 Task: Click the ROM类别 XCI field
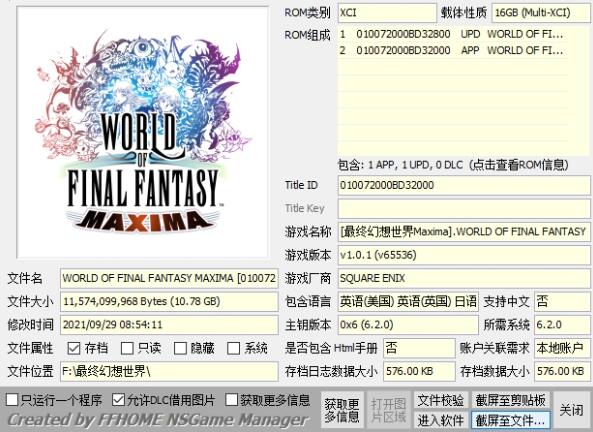387,13
